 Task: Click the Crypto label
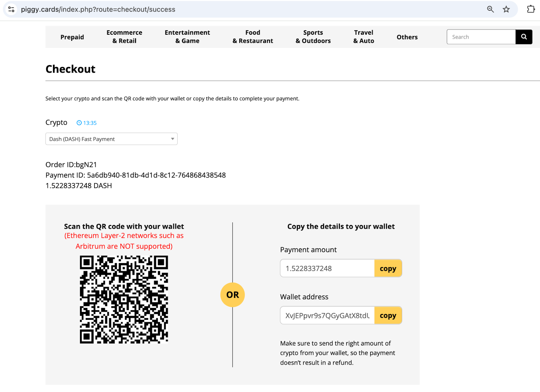[56, 122]
